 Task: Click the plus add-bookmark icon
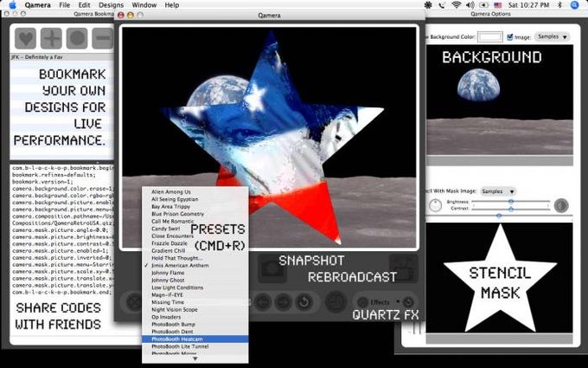click(x=51, y=38)
